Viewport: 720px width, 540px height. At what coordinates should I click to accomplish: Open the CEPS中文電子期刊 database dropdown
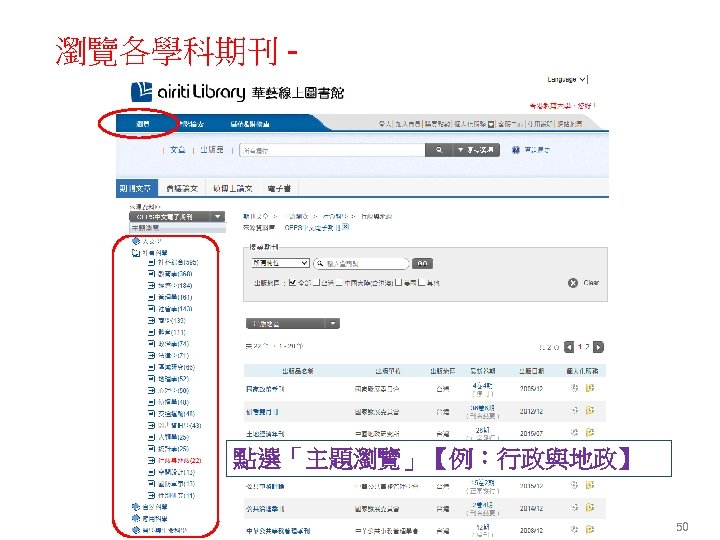coord(177,217)
